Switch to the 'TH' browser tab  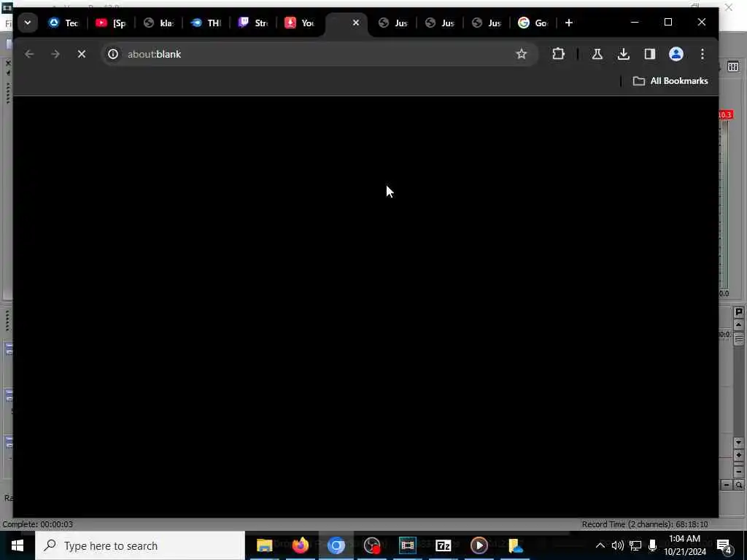coord(206,23)
